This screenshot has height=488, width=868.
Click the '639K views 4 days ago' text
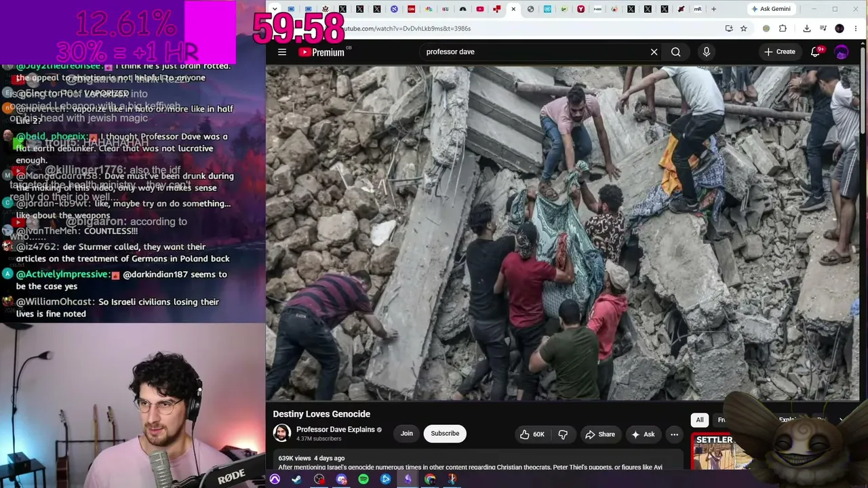point(311,458)
